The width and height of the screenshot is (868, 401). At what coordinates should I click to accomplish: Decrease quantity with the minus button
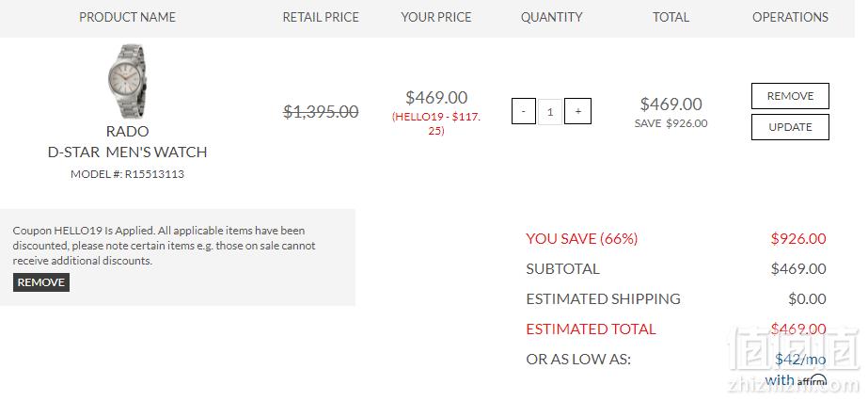click(x=524, y=111)
